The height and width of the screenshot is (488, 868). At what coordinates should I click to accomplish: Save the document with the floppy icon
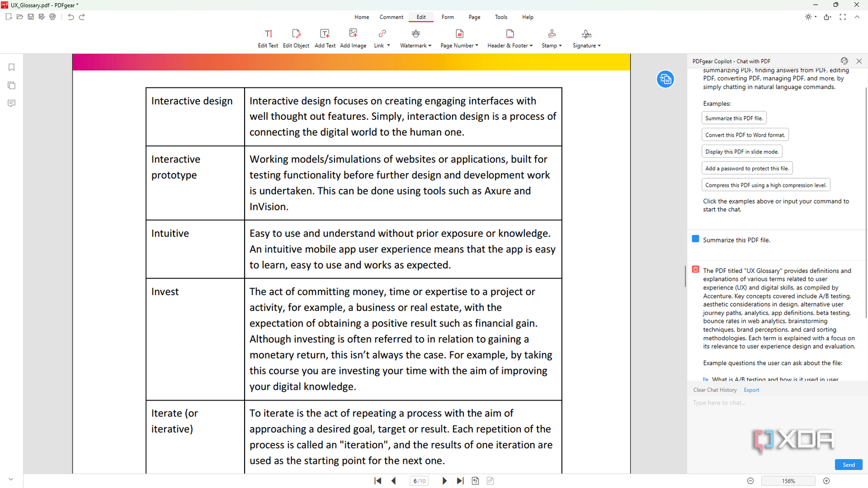(x=31, y=17)
